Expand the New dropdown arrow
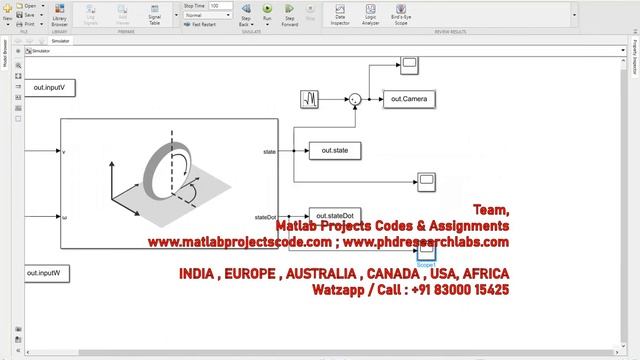 7,24
